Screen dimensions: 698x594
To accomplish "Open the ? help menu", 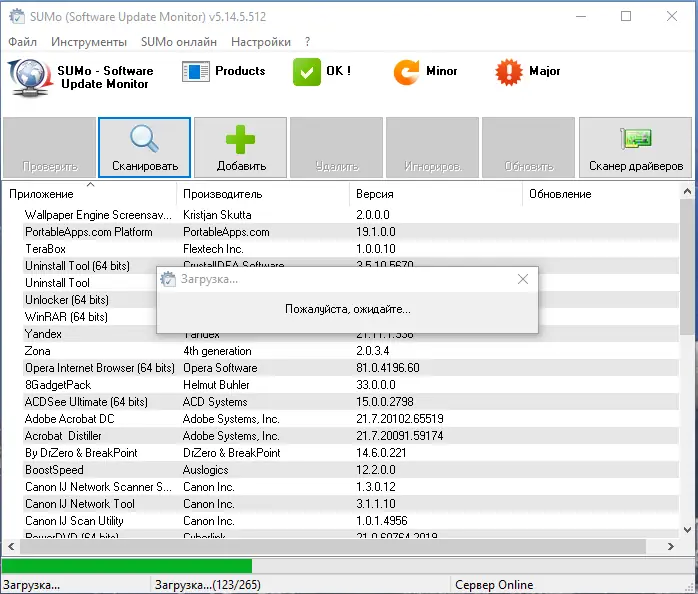I will tap(308, 42).
